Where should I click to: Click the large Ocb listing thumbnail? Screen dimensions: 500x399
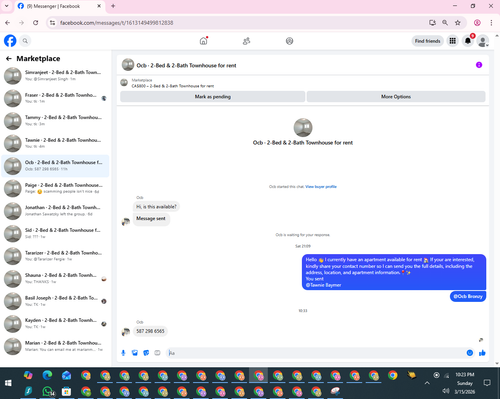[303, 127]
